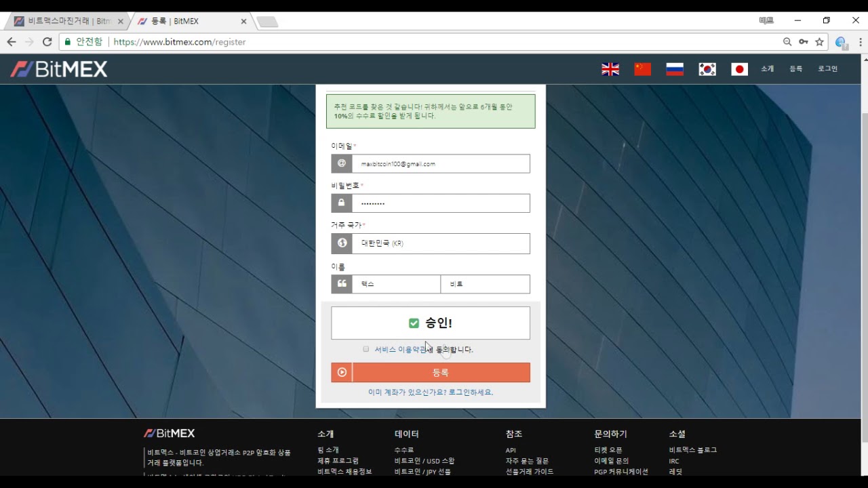Open 등록 in top navigation

click(795, 69)
